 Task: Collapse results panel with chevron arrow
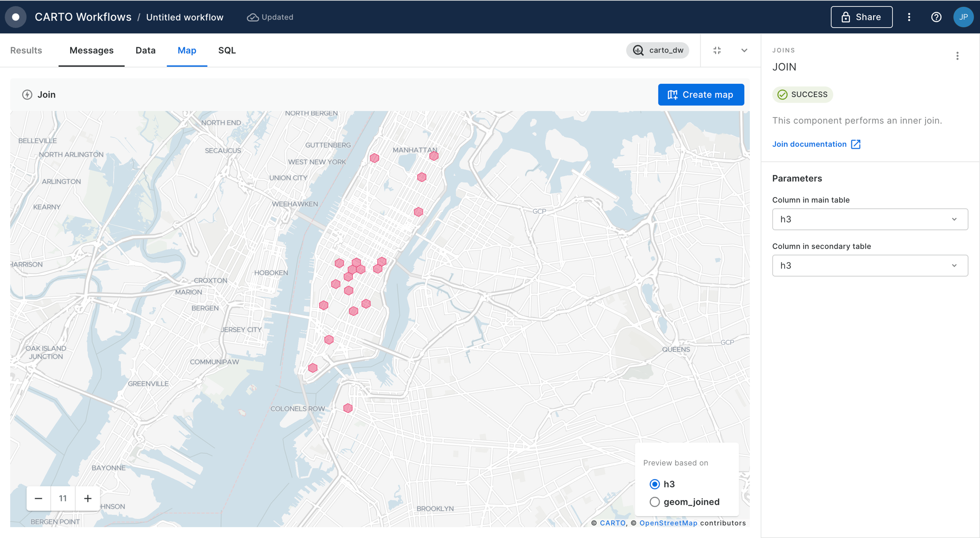744,50
